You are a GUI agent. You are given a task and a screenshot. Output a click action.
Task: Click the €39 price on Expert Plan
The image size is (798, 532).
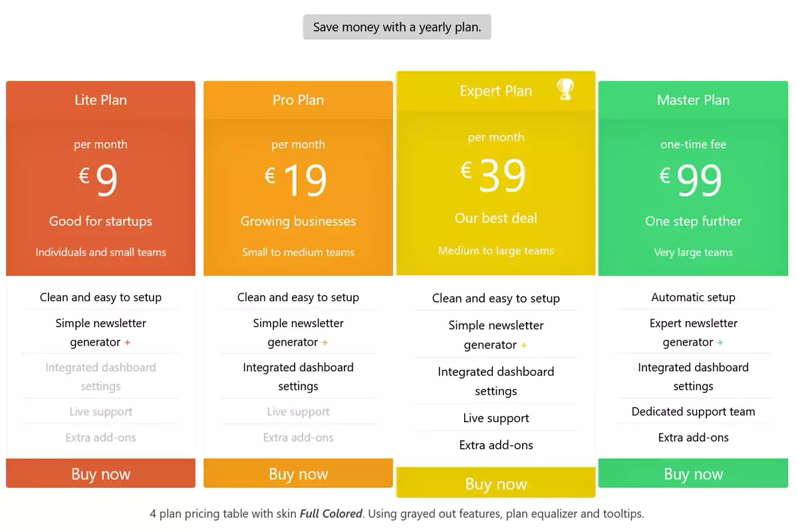[495, 176]
